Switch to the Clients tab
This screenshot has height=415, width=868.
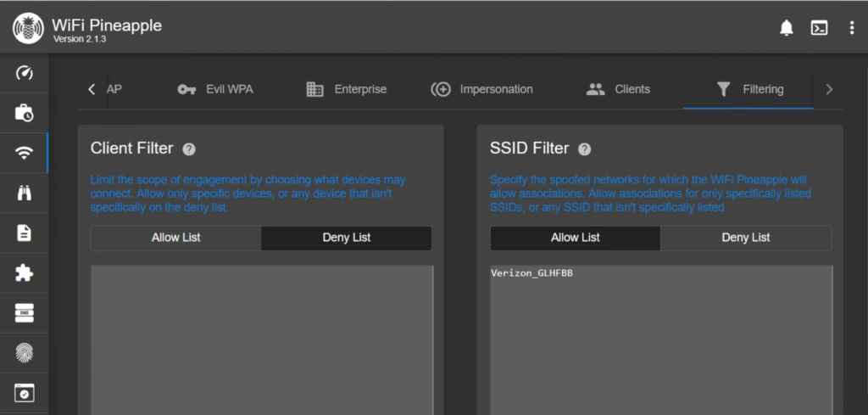[618, 89]
